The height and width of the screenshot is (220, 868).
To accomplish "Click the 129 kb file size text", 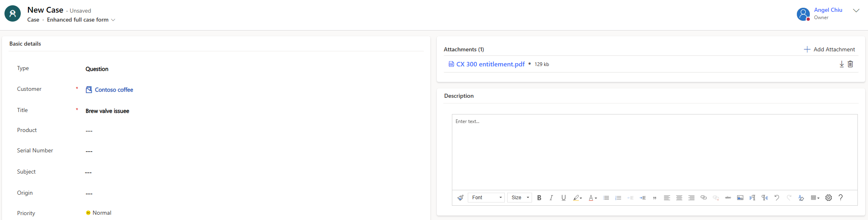I will tap(542, 64).
